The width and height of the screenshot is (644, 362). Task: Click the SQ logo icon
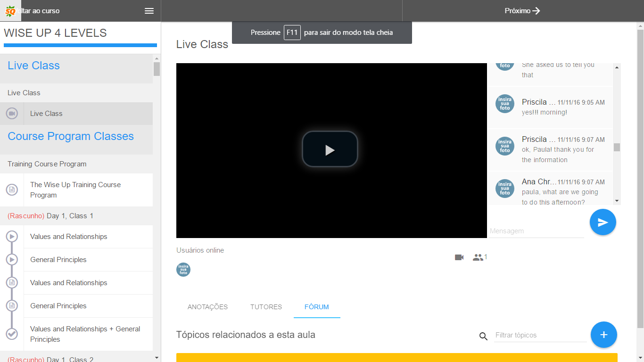coord(10,11)
